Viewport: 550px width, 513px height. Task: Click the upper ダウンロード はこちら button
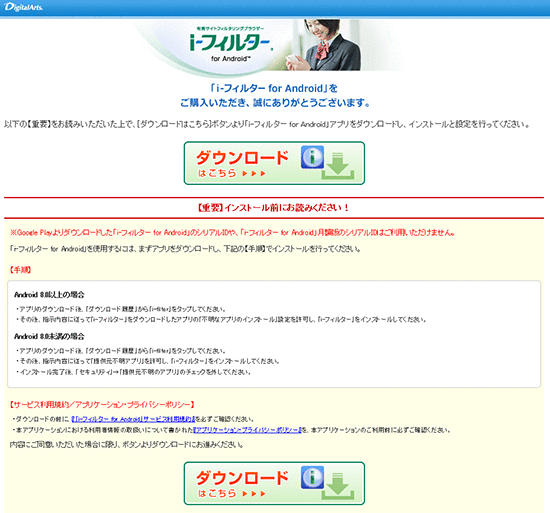(274, 163)
